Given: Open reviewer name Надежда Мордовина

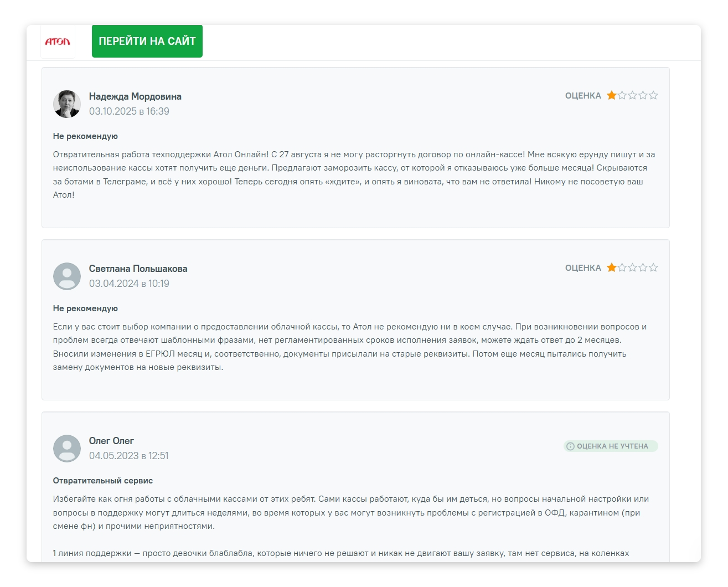Looking at the screenshot, I should pos(136,96).
